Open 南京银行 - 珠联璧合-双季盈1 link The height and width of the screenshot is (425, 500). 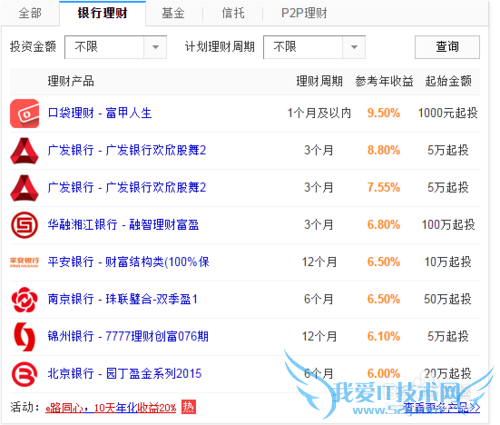pos(123,299)
